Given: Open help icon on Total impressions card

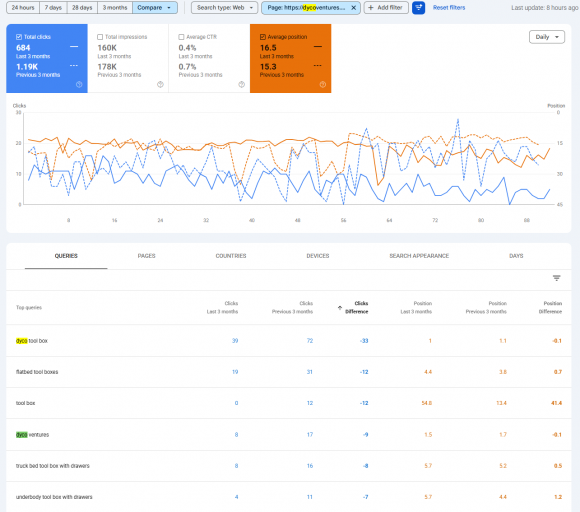Looking at the screenshot, I should tap(160, 84).
